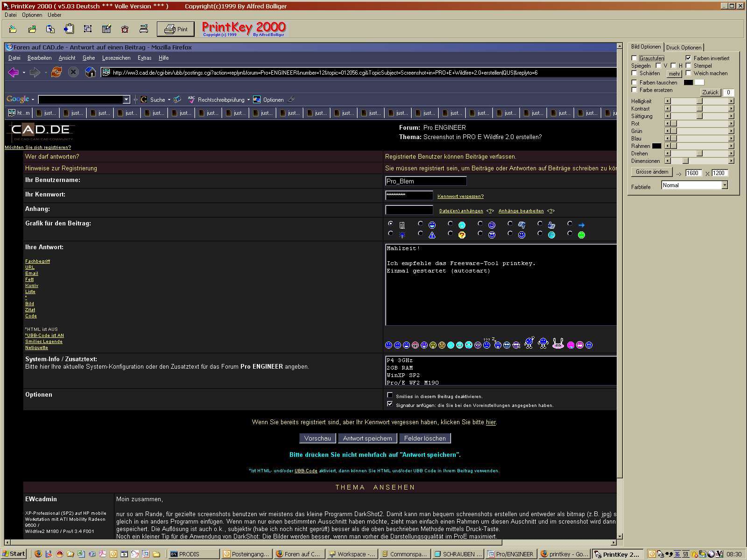Screen dimensions: 747x560
Task: Click the save file icon in PrintKey toolbar
Action: [32, 29]
